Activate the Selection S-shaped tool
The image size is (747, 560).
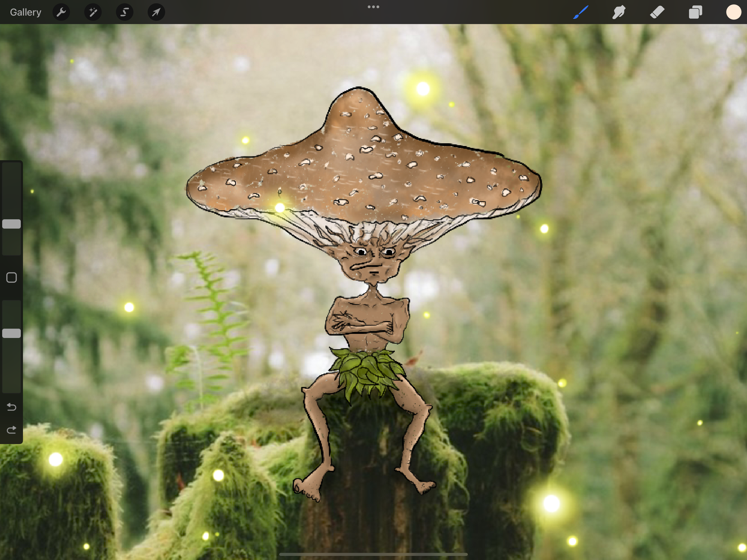pyautogui.click(x=125, y=12)
